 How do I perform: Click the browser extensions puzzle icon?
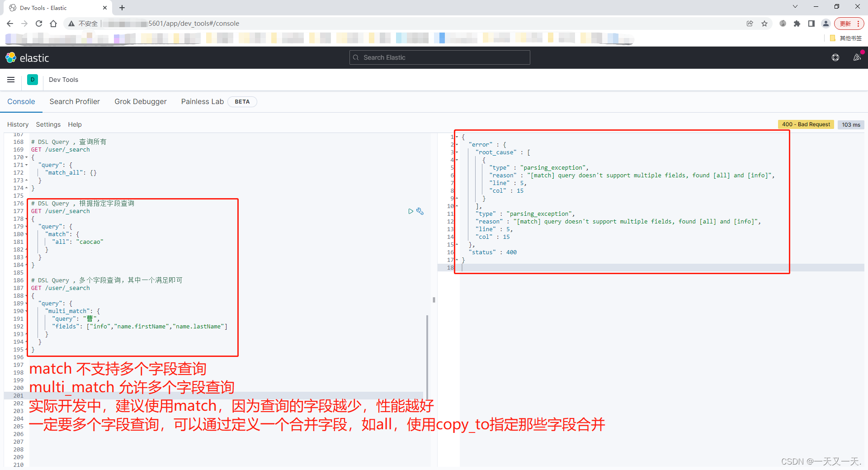(797, 24)
